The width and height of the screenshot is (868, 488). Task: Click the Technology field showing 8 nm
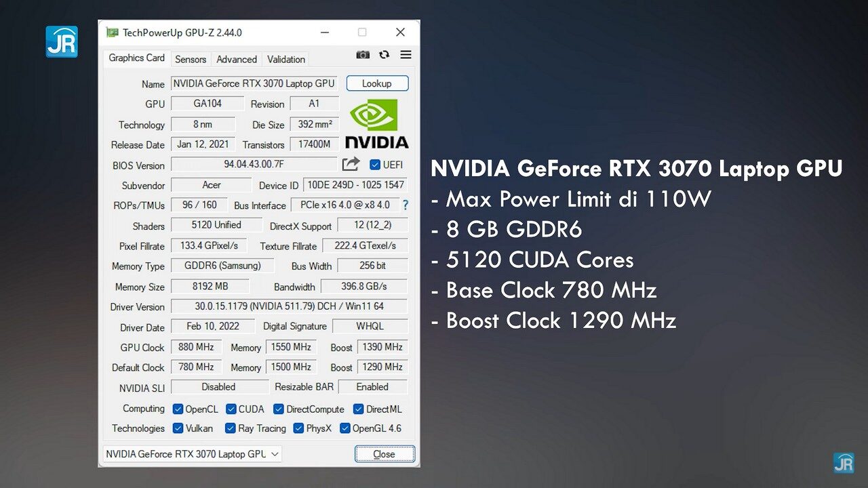point(203,124)
